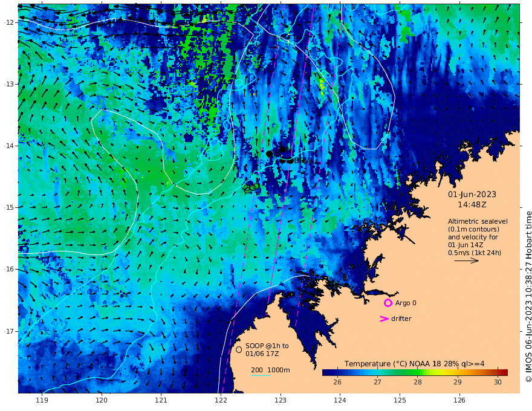Click the temperature color bar at 30
The height and width of the screenshot is (411, 532).
[498, 372]
